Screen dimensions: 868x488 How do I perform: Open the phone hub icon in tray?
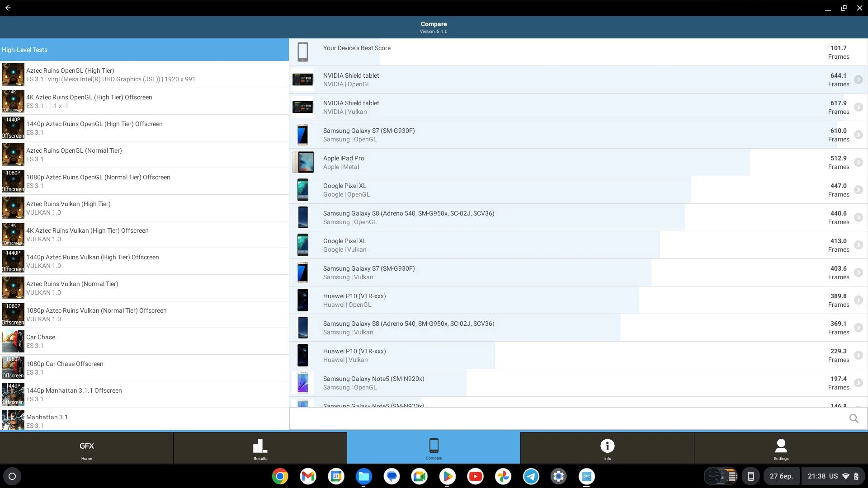(750, 476)
